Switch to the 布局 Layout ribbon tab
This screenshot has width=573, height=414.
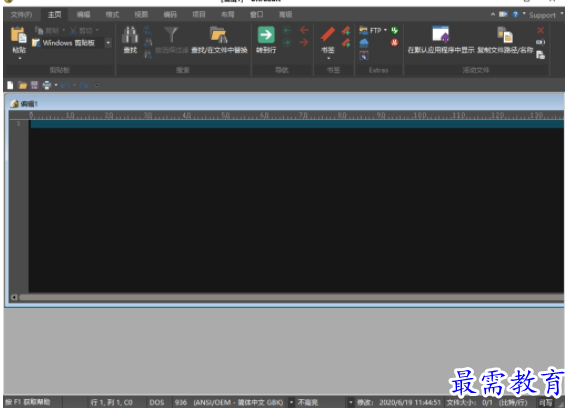pos(228,15)
